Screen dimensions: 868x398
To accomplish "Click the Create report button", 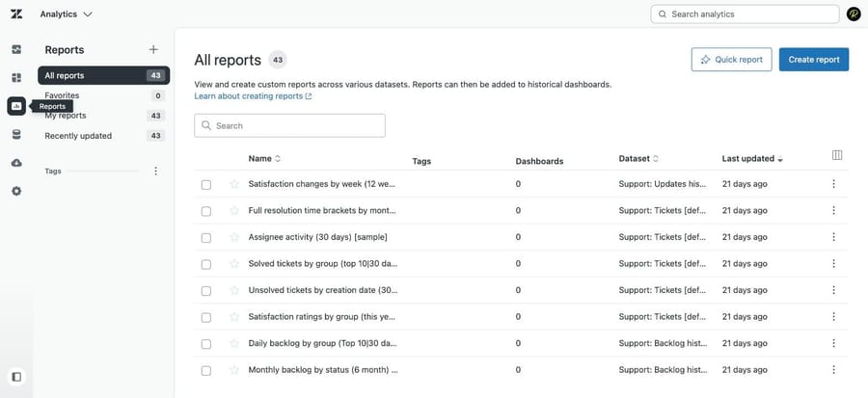I will click(x=814, y=60).
